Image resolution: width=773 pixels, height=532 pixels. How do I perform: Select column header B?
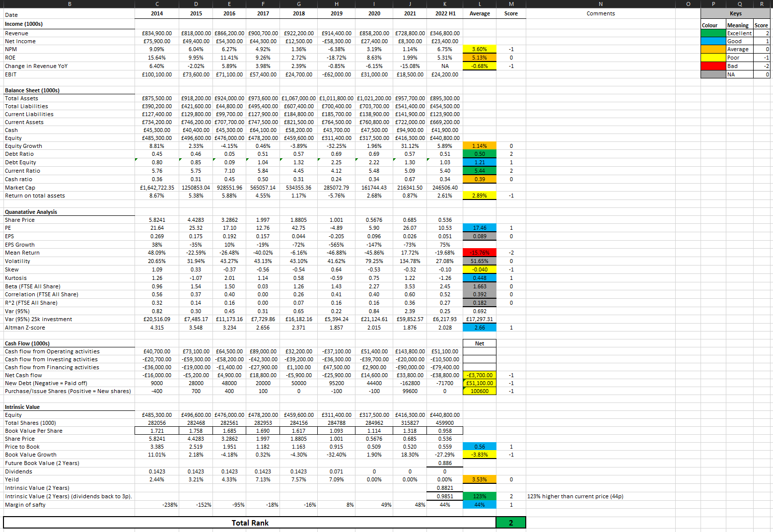pyautogui.click(x=69, y=3)
